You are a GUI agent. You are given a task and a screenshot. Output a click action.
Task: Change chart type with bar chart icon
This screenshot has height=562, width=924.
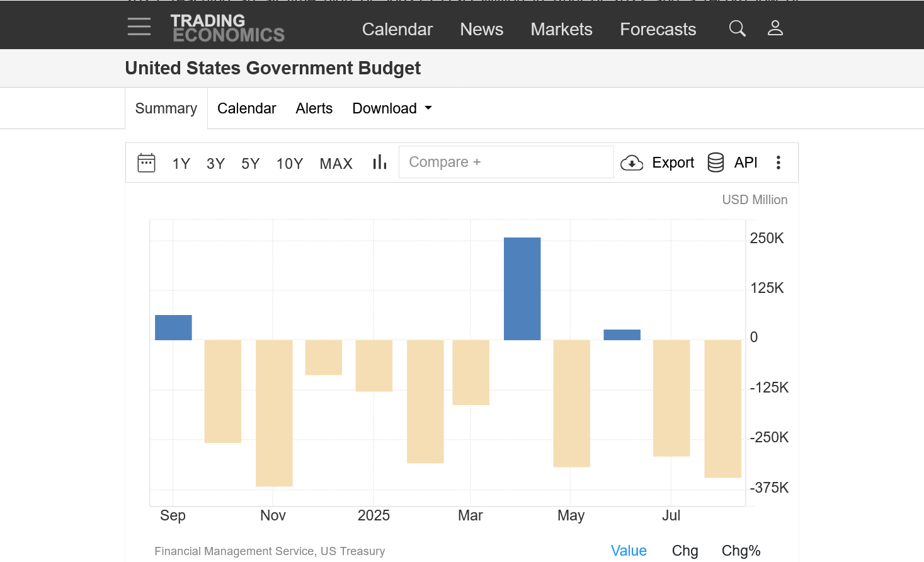379,163
